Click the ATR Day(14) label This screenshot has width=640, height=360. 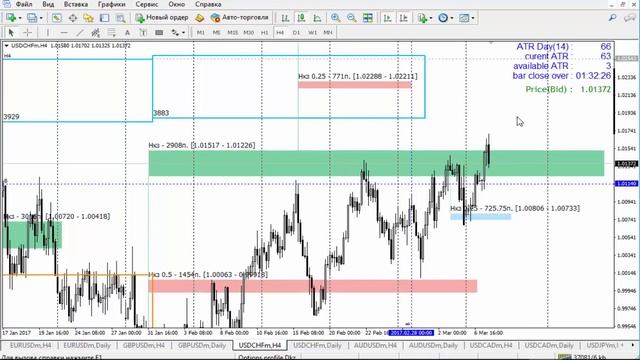click(x=544, y=47)
